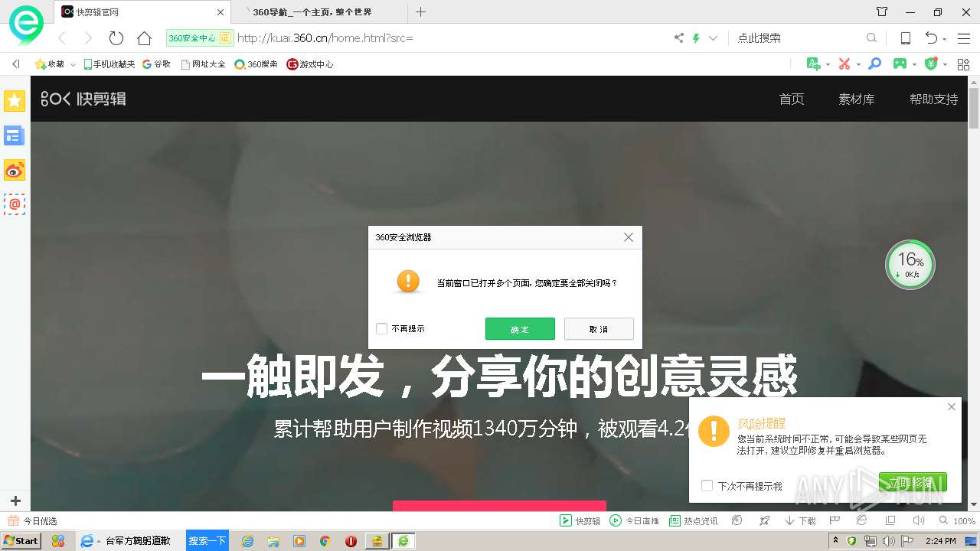
Task: Reload the page with the refresh icon
Action: tap(116, 37)
